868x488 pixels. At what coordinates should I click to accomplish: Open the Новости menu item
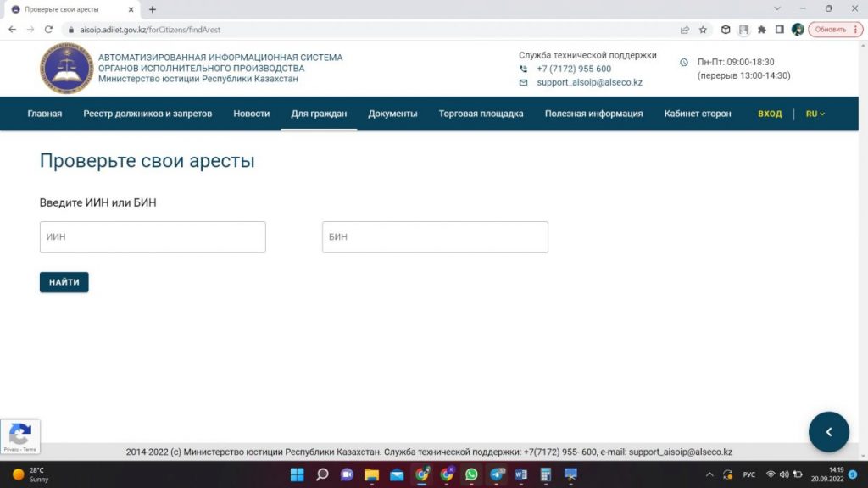[x=251, y=114]
